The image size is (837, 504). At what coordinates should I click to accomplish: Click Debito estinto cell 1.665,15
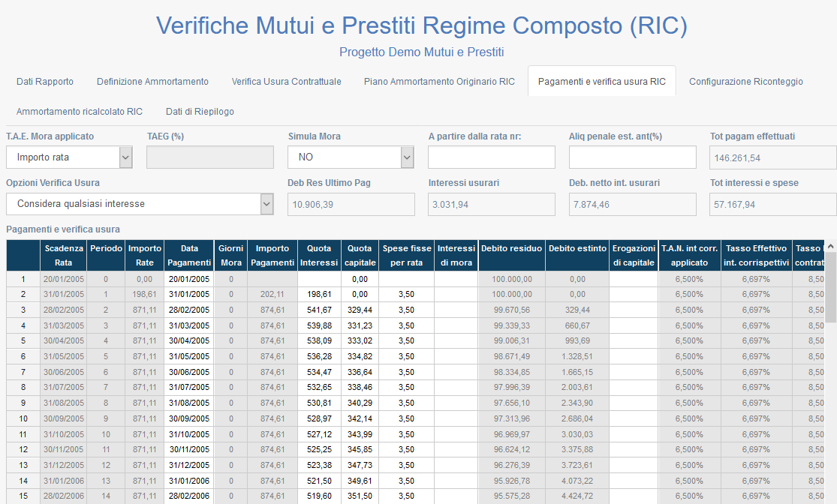(x=577, y=372)
